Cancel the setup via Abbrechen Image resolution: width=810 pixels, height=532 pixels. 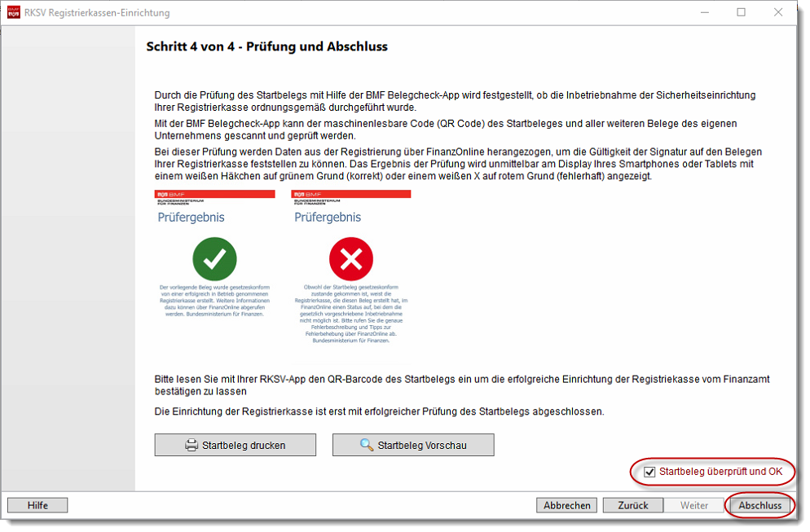coord(566,505)
